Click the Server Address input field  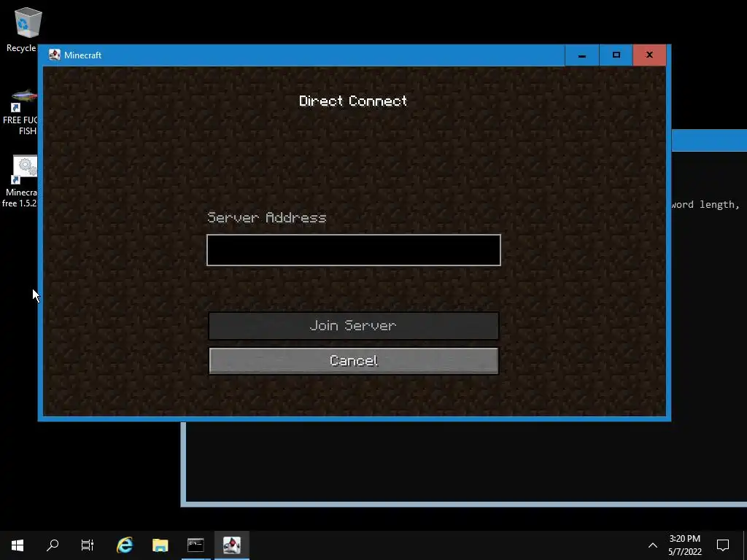(354, 250)
